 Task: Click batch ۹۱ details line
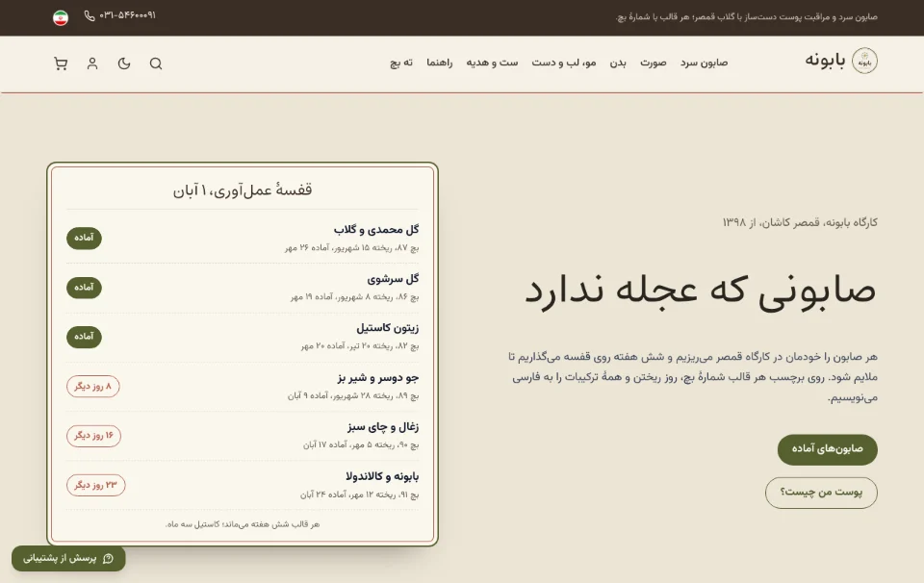[359, 494]
